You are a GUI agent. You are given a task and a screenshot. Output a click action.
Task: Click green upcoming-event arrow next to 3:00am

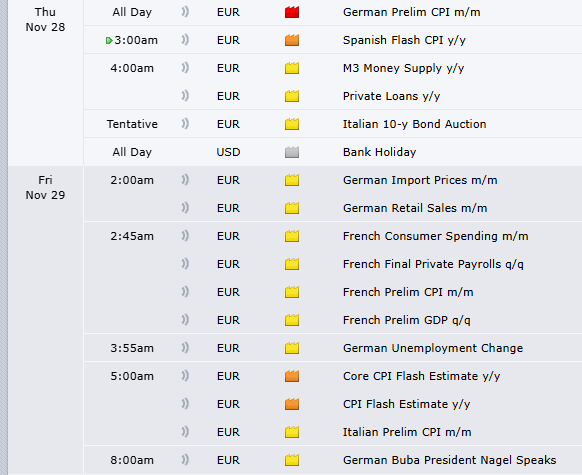(x=109, y=40)
